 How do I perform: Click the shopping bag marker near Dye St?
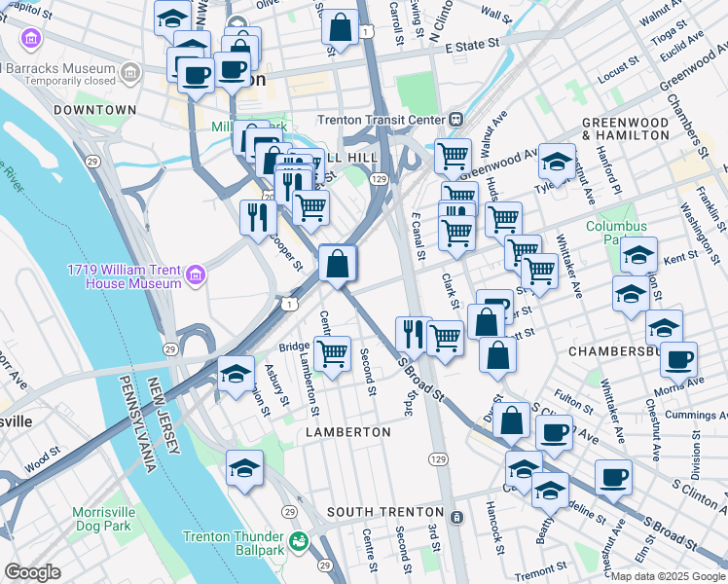pyautogui.click(x=511, y=424)
